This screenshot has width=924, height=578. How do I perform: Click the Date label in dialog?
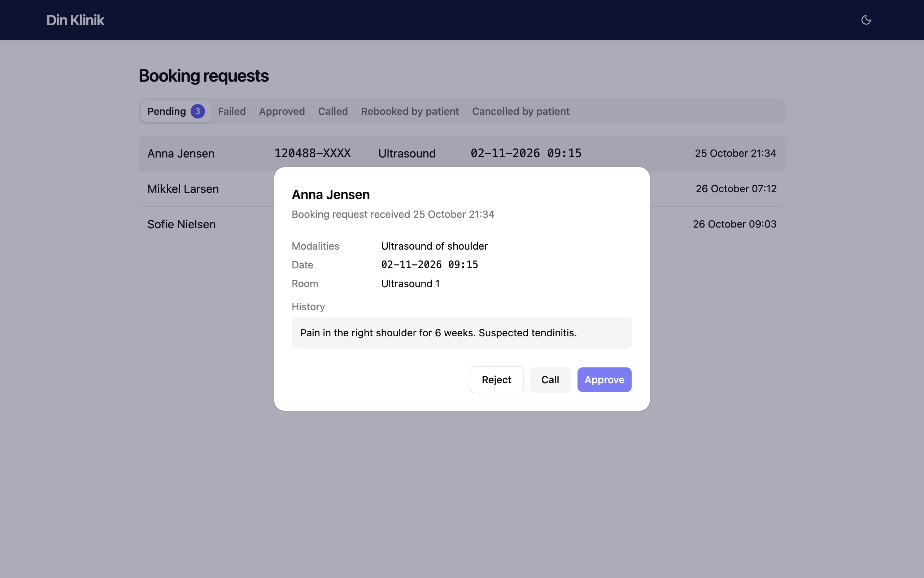[x=302, y=265]
